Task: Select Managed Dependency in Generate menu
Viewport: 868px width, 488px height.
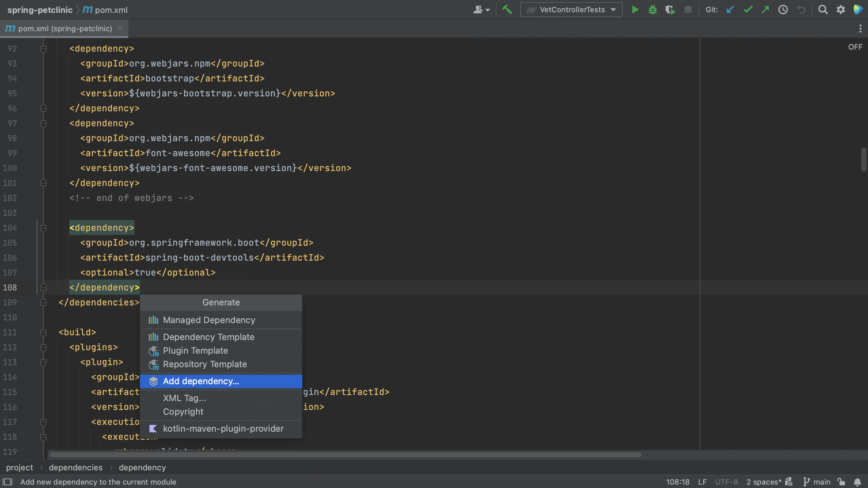Action: click(221, 320)
